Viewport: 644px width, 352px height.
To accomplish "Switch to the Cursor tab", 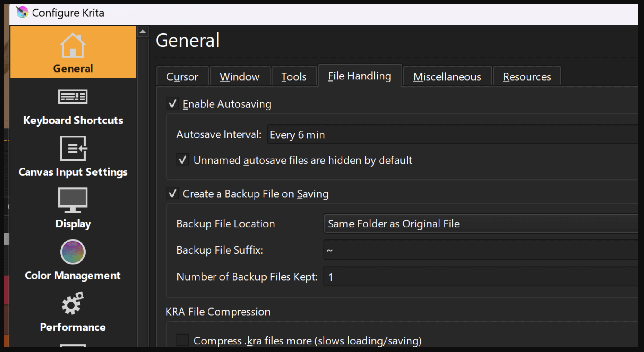I will 182,76.
